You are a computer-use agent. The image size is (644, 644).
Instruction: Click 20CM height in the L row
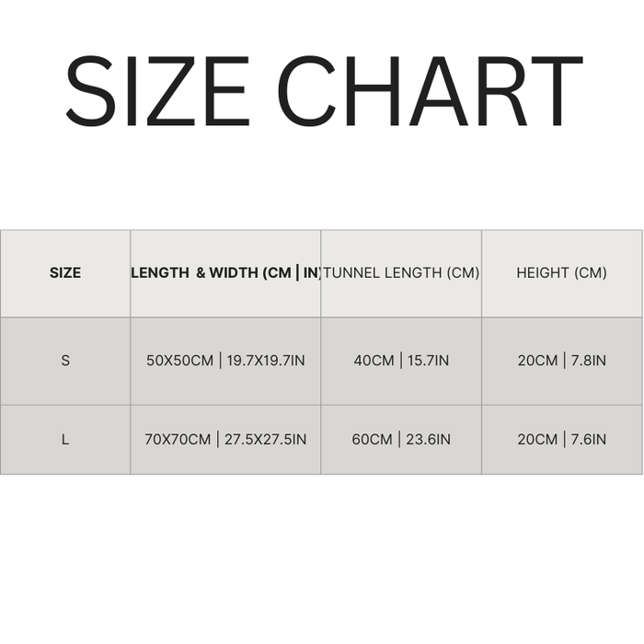[x=537, y=440]
